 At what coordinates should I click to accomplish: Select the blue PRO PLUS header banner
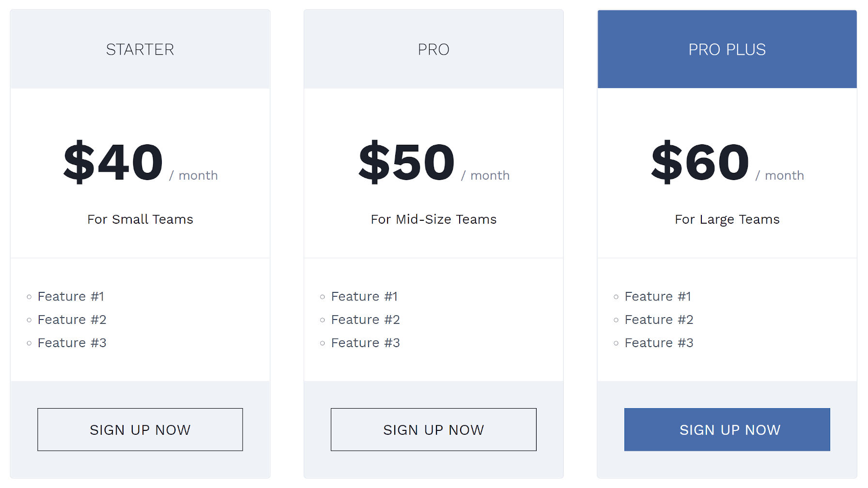[727, 49]
